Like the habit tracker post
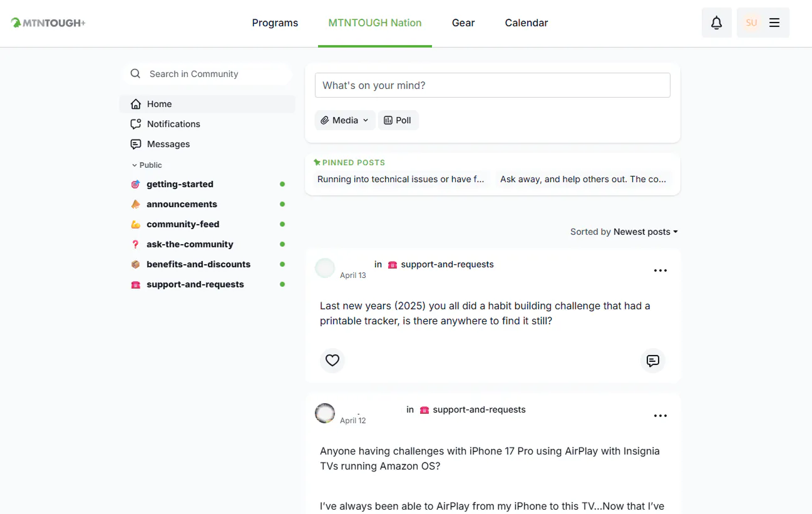The image size is (812, 514). pos(332,361)
